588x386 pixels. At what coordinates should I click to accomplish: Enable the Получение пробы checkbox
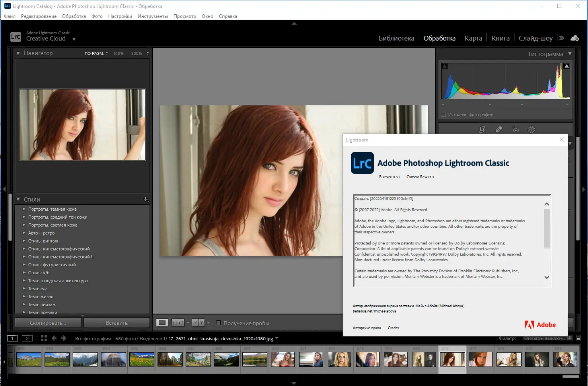click(x=218, y=323)
